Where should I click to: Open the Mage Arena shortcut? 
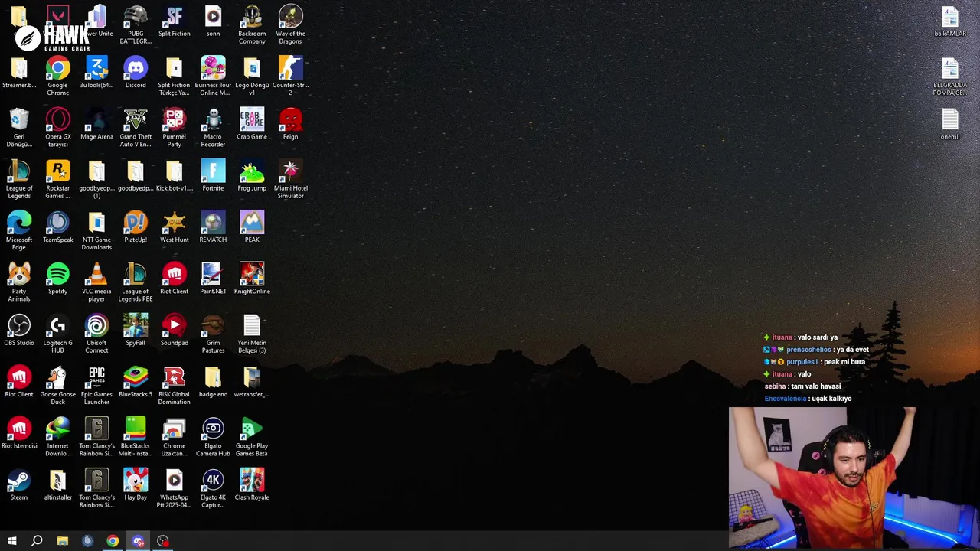click(x=96, y=121)
